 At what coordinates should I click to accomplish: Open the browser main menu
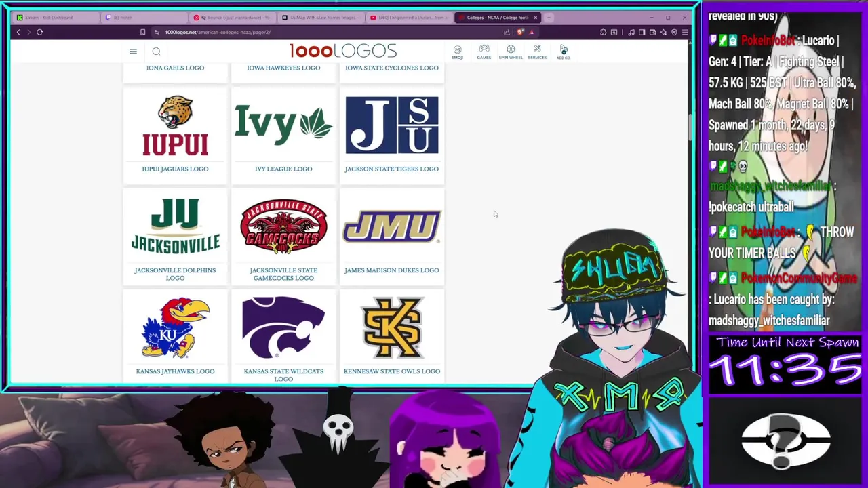pos(685,32)
